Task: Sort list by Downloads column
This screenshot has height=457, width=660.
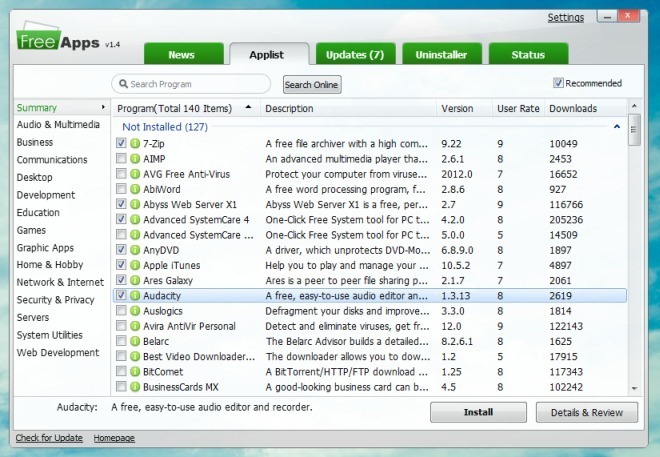Action: click(585, 108)
